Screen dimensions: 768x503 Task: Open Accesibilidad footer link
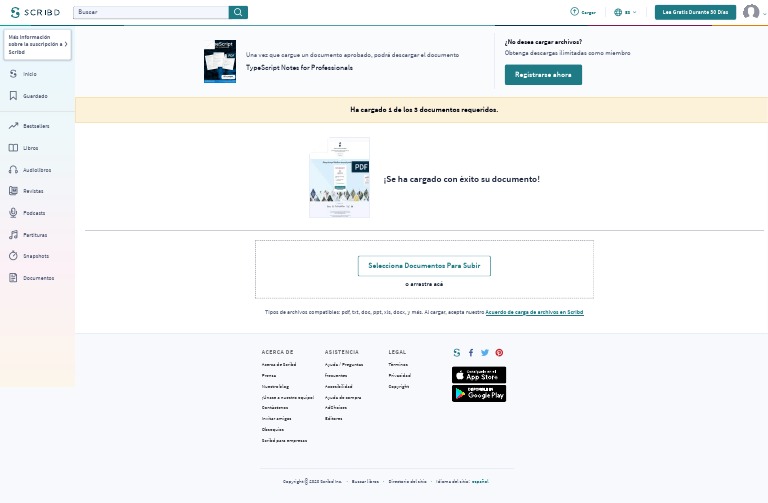tap(338, 386)
